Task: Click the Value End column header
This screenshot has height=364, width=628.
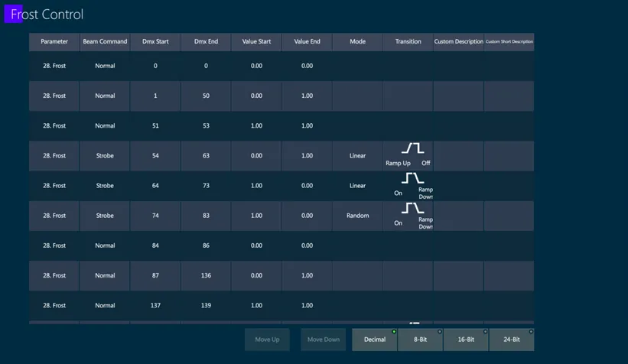Action: pyautogui.click(x=307, y=41)
